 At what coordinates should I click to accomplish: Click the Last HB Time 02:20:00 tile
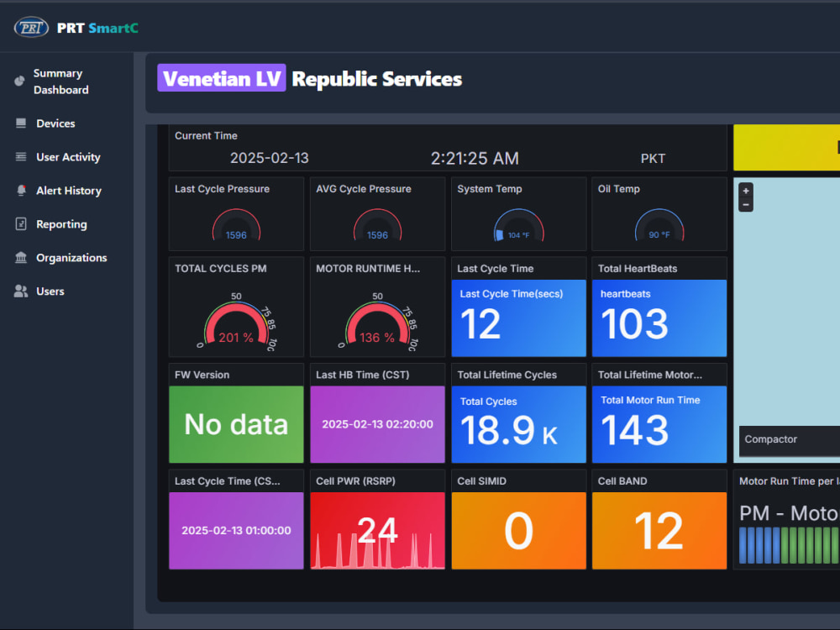[x=378, y=424]
